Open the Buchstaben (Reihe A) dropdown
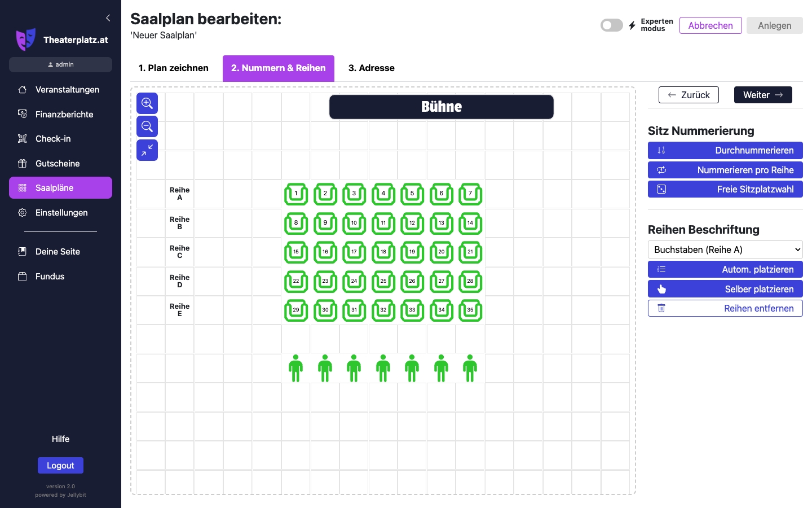The width and height of the screenshot is (812, 508). point(725,249)
